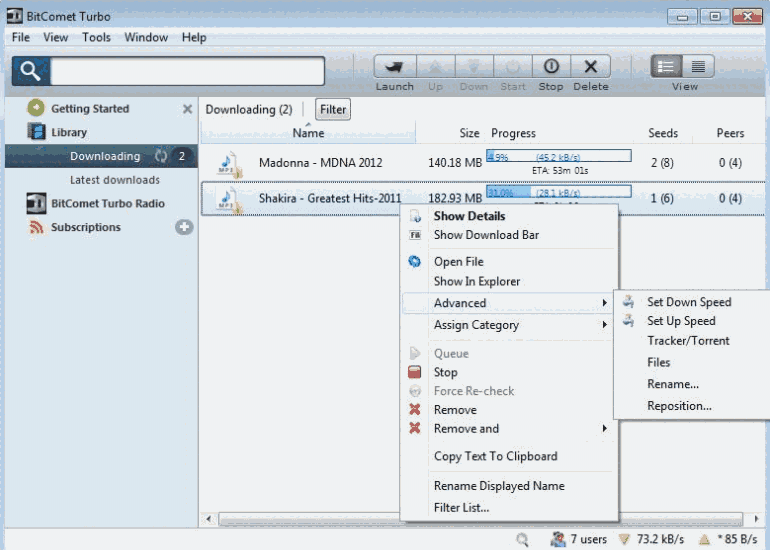
Task: Click the Up toolbar button
Action: (x=436, y=66)
